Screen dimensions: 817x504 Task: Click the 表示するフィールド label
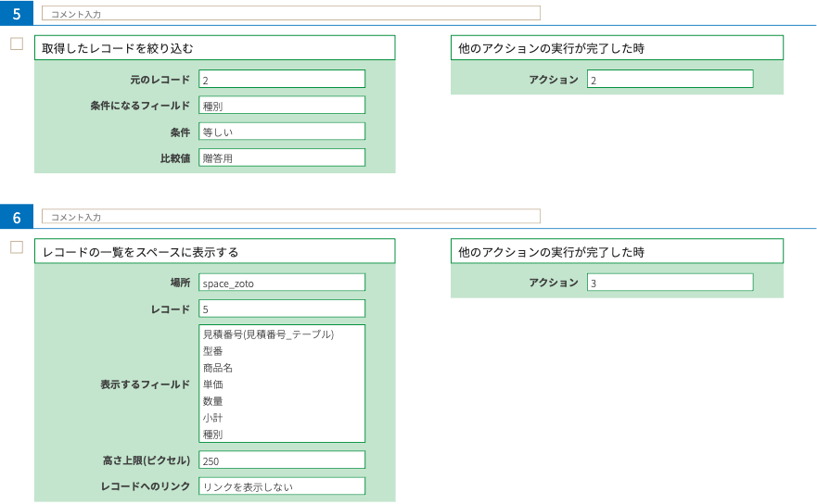click(145, 384)
